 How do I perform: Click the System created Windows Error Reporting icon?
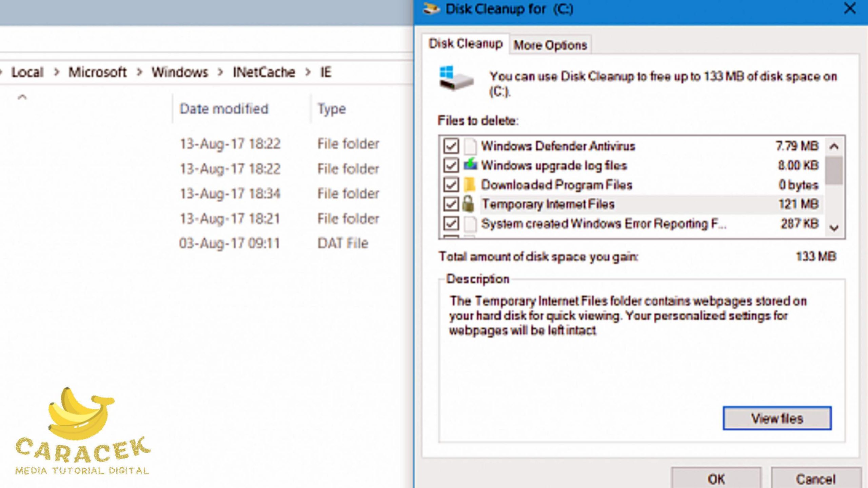point(470,224)
